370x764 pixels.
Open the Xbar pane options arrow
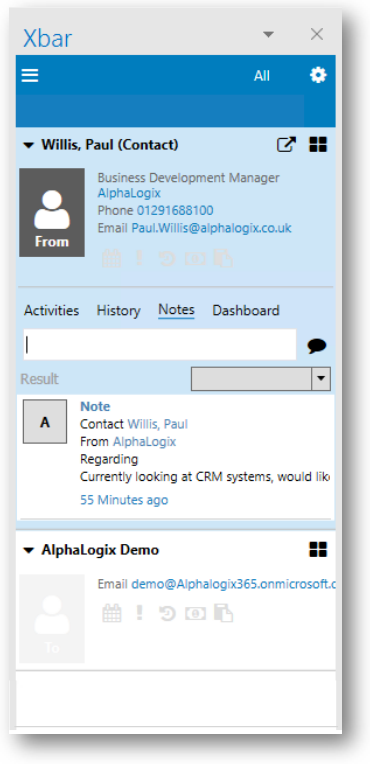pyautogui.click(x=268, y=34)
